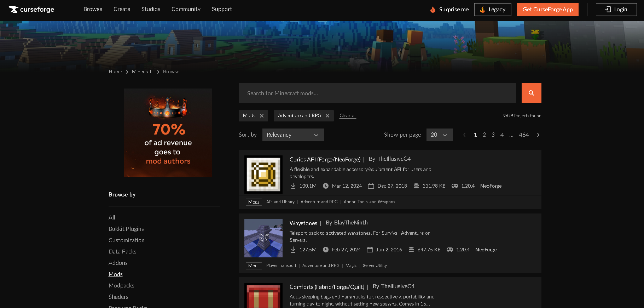Select Addons category
This screenshot has height=308, width=644.
tap(118, 263)
